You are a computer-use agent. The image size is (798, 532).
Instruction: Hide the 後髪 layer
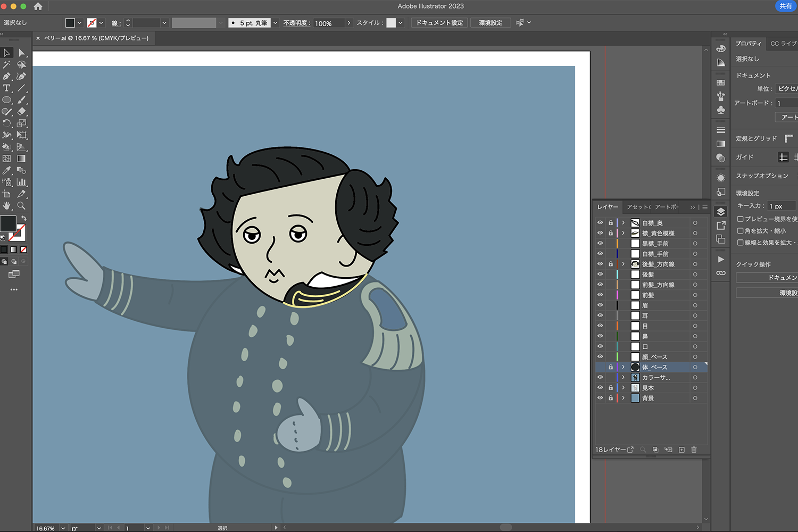pyautogui.click(x=600, y=275)
